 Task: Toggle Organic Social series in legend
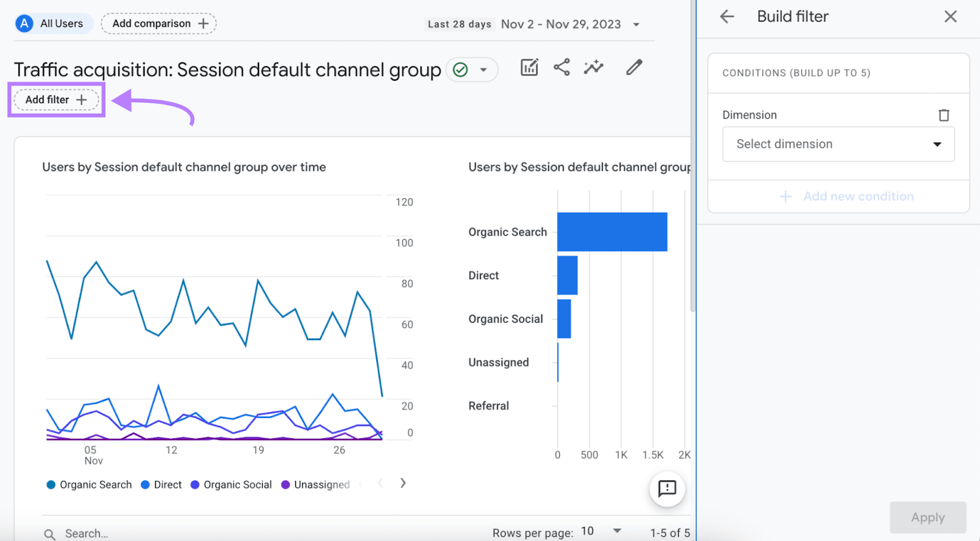[231, 485]
